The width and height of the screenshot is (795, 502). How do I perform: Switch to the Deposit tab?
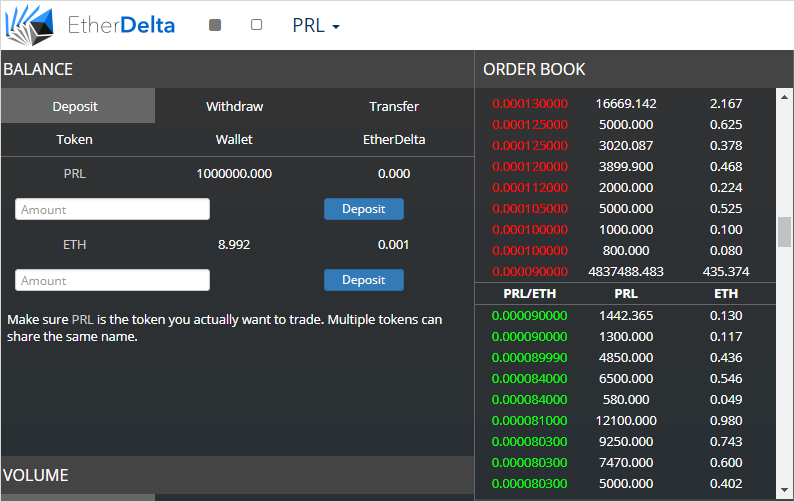[78, 106]
